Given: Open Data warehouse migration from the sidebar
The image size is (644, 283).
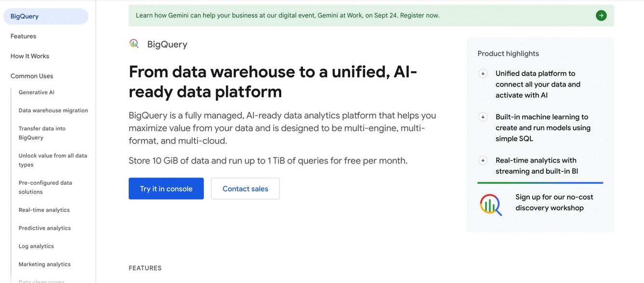Looking at the screenshot, I should point(53,110).
